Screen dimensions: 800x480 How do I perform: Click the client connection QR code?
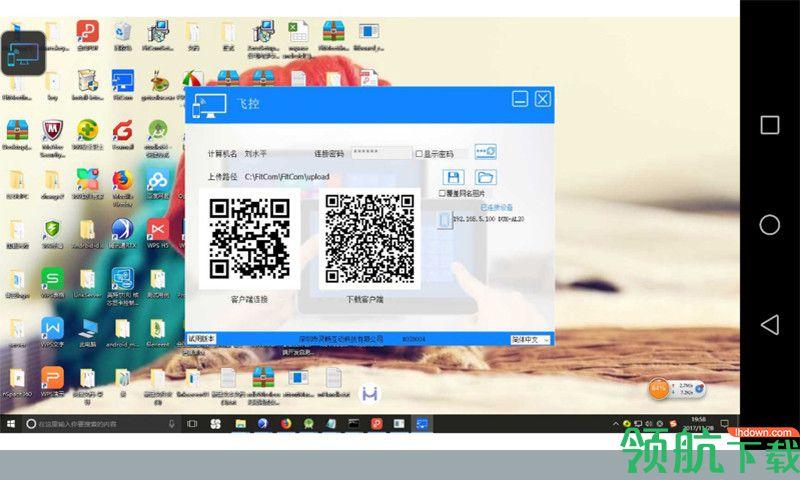coord(249,239)
